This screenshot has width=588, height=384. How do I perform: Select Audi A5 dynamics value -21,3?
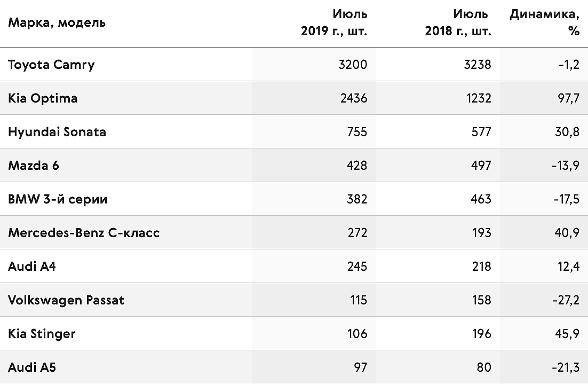click(x=566, y=368)
